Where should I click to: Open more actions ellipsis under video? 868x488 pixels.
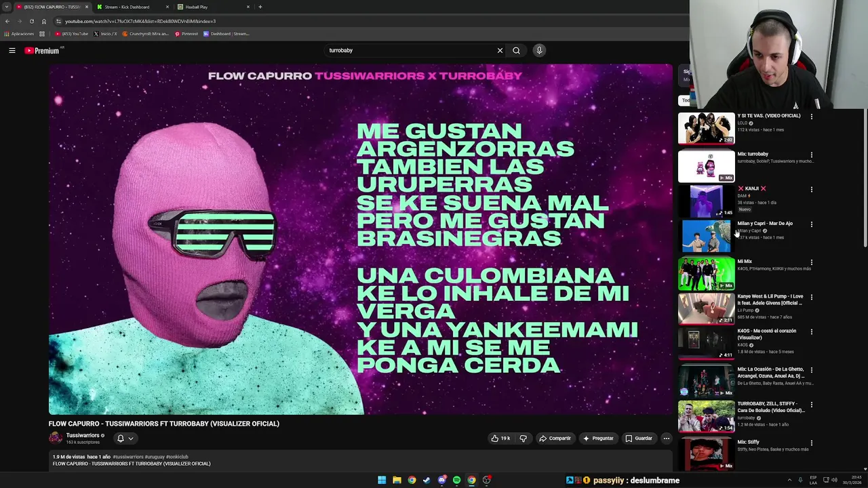(x=666, y=439)
